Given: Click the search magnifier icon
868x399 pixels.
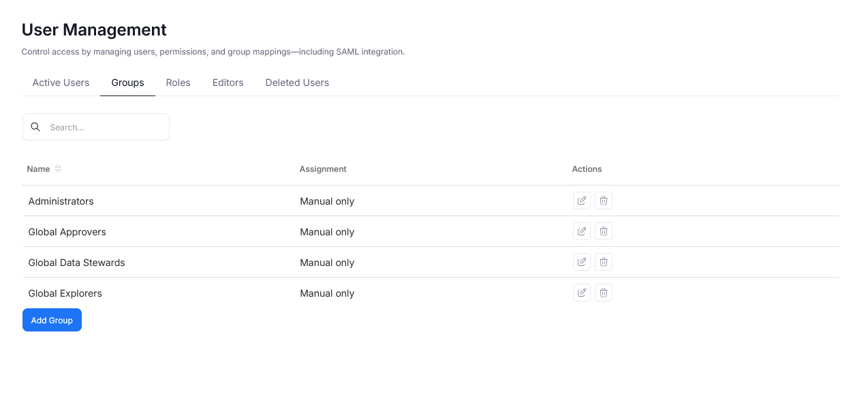Looking at the screenshot, I should click(x=35, y=127).
